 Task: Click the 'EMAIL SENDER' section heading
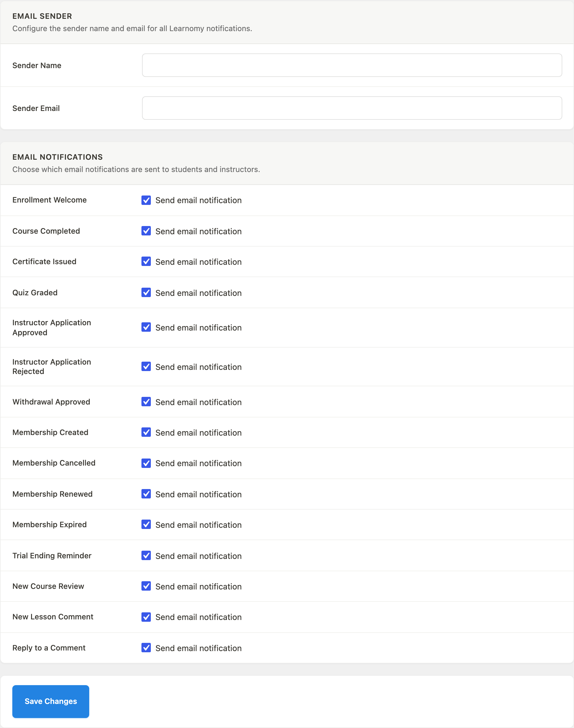(42, 16)
